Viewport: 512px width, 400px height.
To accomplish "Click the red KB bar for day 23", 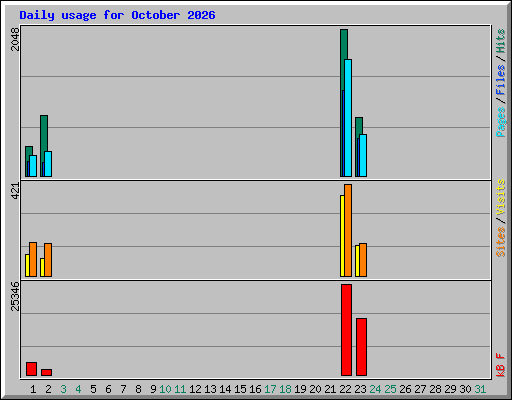I will [x=361, y=347].
